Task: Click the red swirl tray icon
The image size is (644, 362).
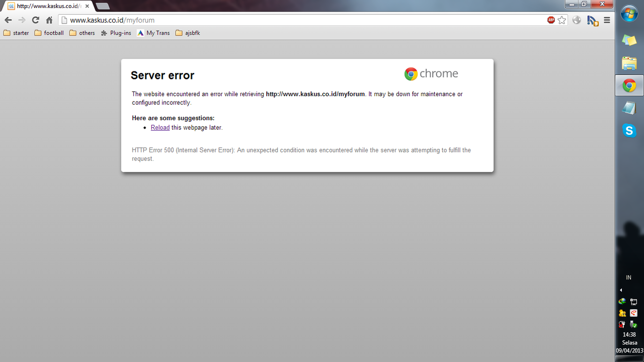Action: pyautogui.click(x=634, y=313)
